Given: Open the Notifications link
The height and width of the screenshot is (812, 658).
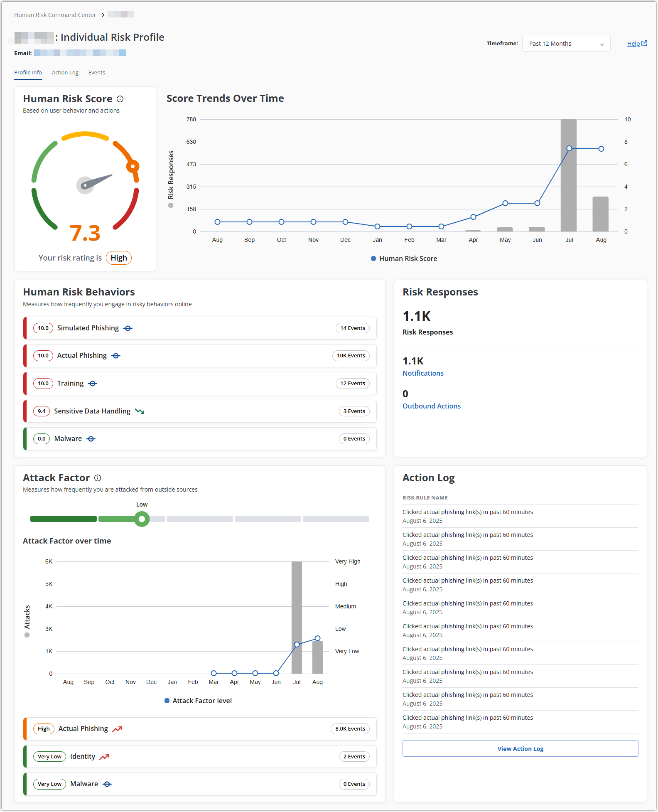Looking at the screenshot, I should [423, 373].
